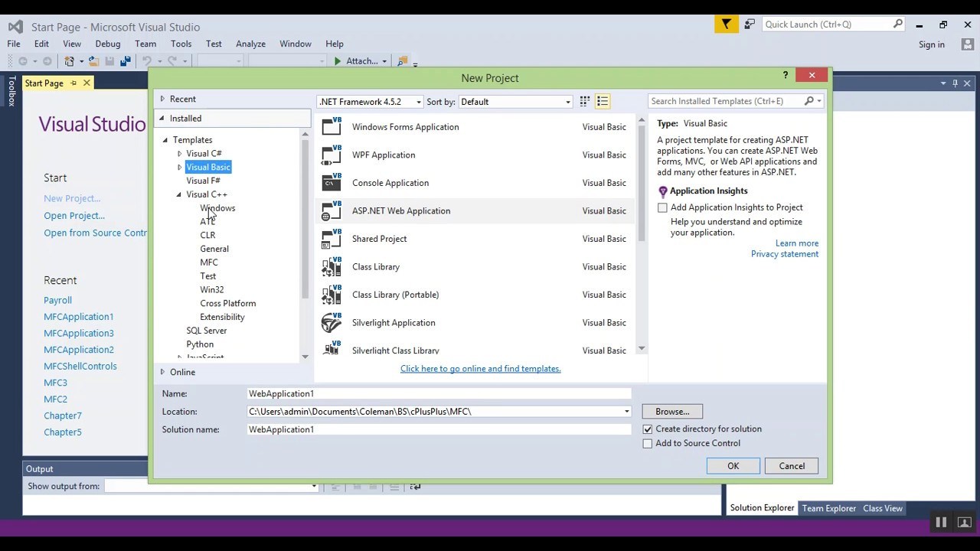Select the Console Application template icon
The image size is (980, 551).
tap(331, 182)
